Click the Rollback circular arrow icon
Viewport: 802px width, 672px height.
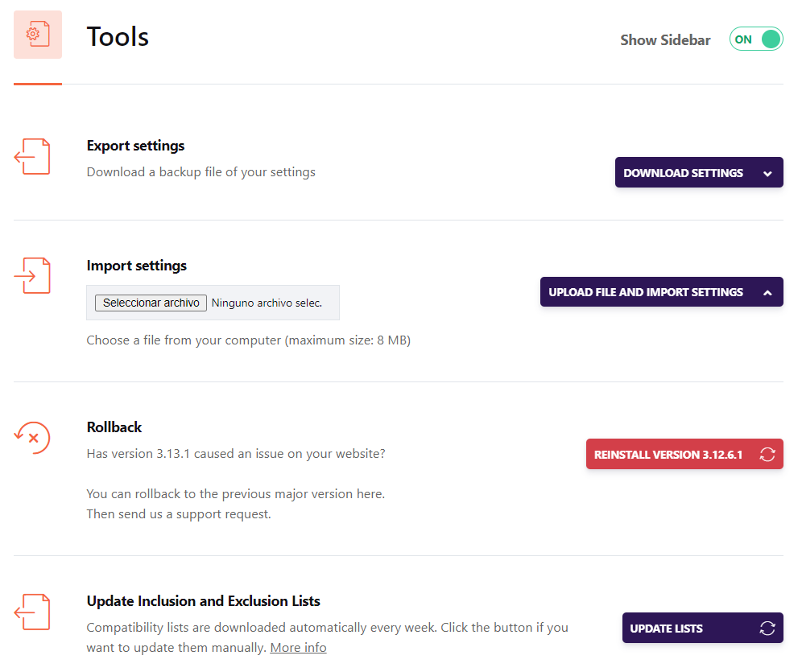[x=32, y=438]
